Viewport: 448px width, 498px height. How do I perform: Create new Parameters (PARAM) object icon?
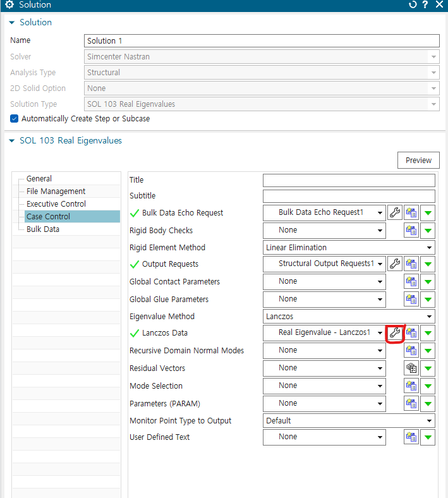411,403
